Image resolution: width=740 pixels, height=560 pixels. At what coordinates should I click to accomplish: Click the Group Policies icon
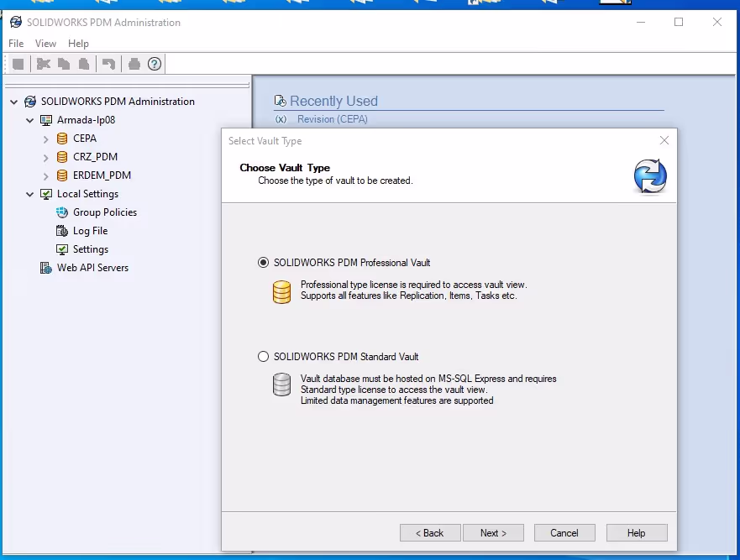[62, 212]
